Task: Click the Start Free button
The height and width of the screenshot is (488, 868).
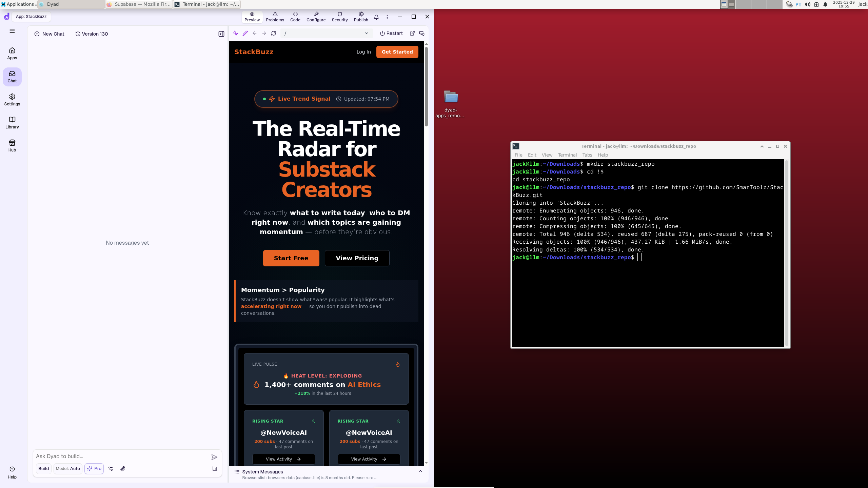Action: pos(291,258)
